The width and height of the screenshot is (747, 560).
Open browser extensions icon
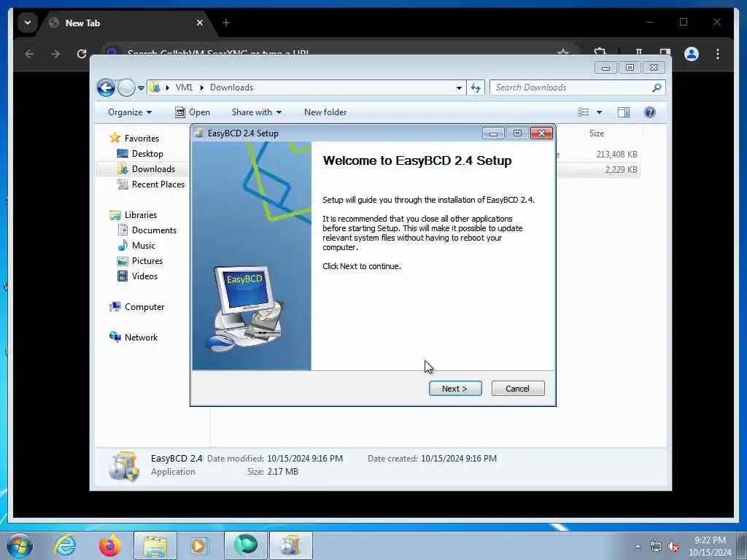[600, 52]
